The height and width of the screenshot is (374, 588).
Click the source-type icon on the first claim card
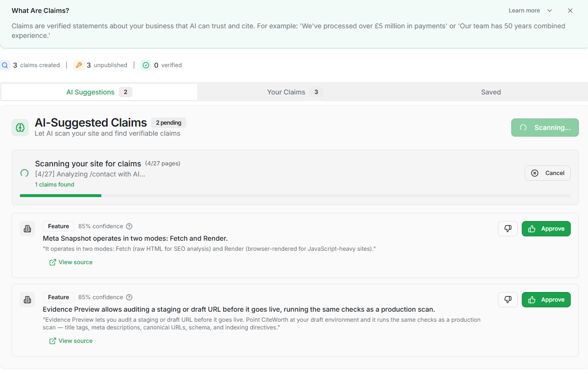(27, 229)
